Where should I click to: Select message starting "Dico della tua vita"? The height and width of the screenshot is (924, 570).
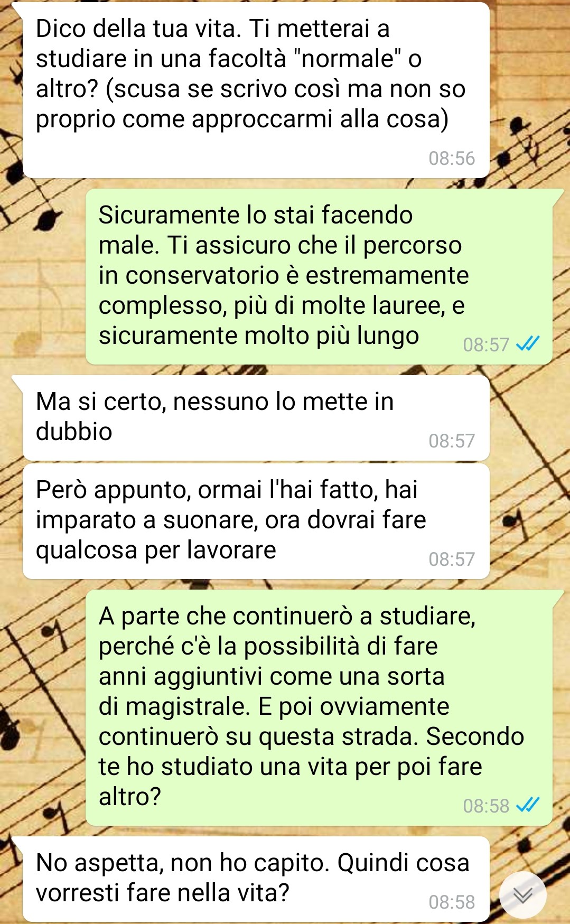[x=256, y=90]
